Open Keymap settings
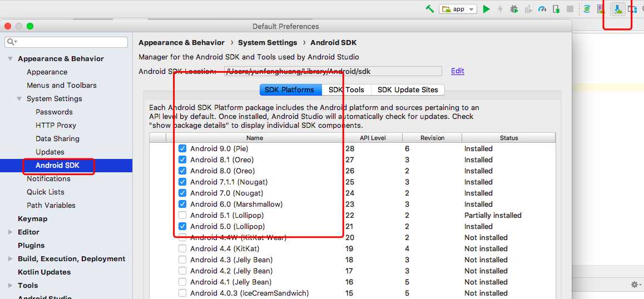This screenshot has width=644, height=299. point(32,219)
